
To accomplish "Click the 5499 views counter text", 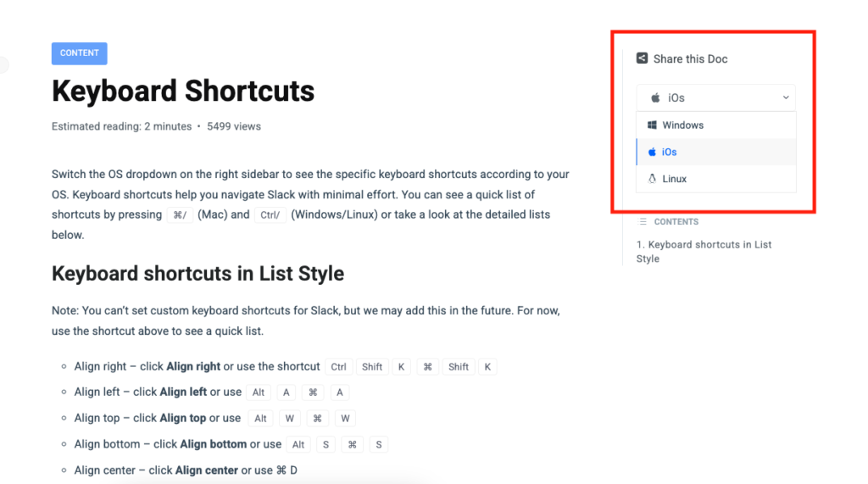I will [234, 126].
